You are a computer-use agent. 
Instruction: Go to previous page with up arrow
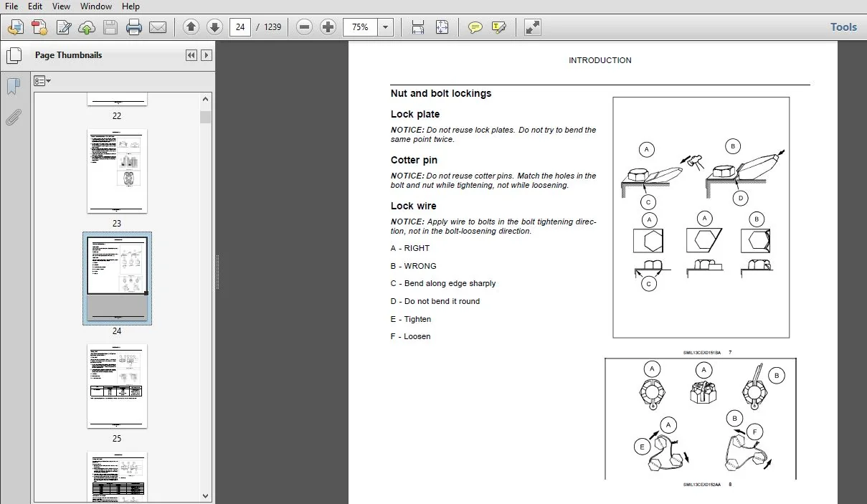tap(191, 27)
